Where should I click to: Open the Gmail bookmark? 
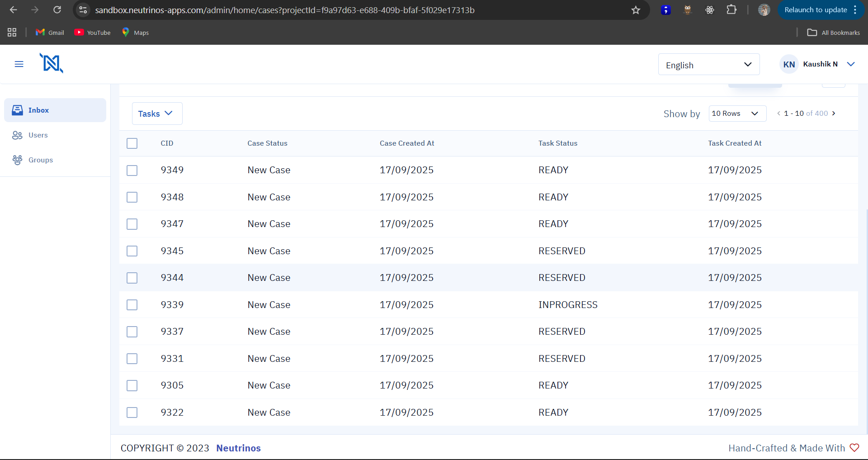(50, 33)
